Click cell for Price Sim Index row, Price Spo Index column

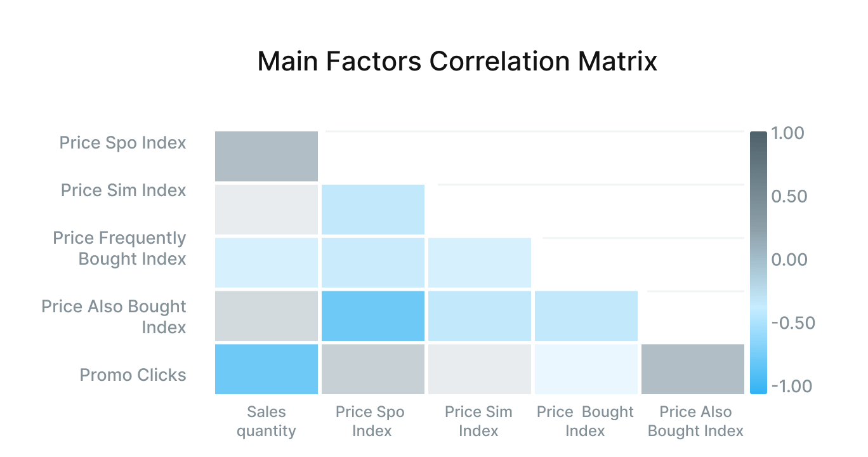[373, 209]
